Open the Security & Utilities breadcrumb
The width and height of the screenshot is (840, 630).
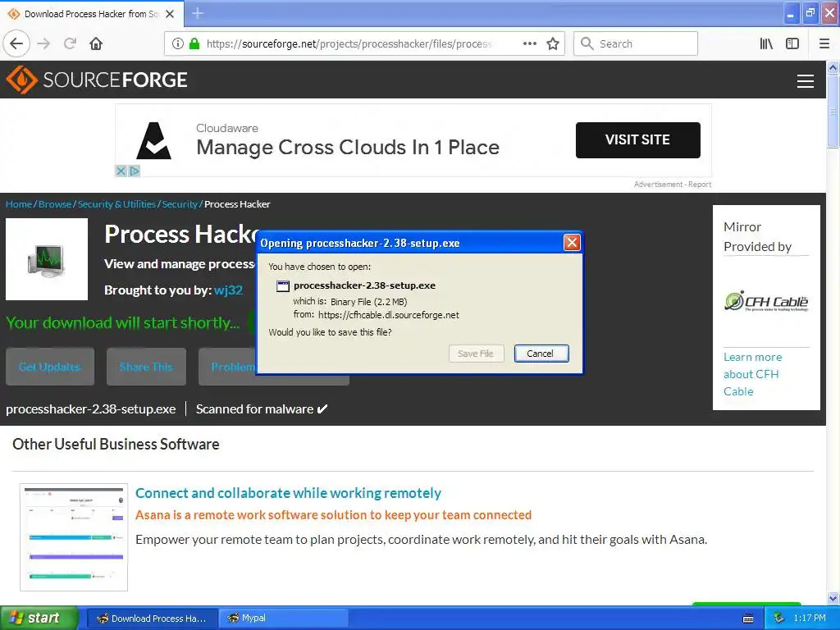[116, 204]
